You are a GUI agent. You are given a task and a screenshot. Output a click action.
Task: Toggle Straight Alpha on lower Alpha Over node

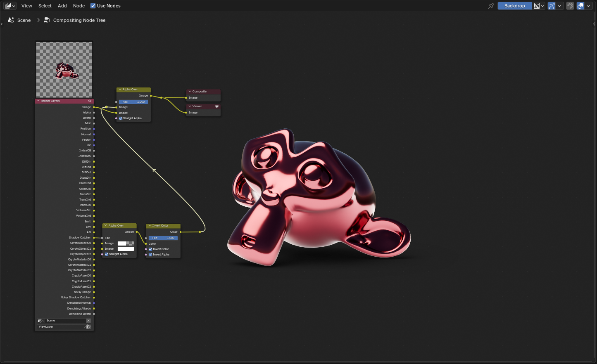point(107,254)
